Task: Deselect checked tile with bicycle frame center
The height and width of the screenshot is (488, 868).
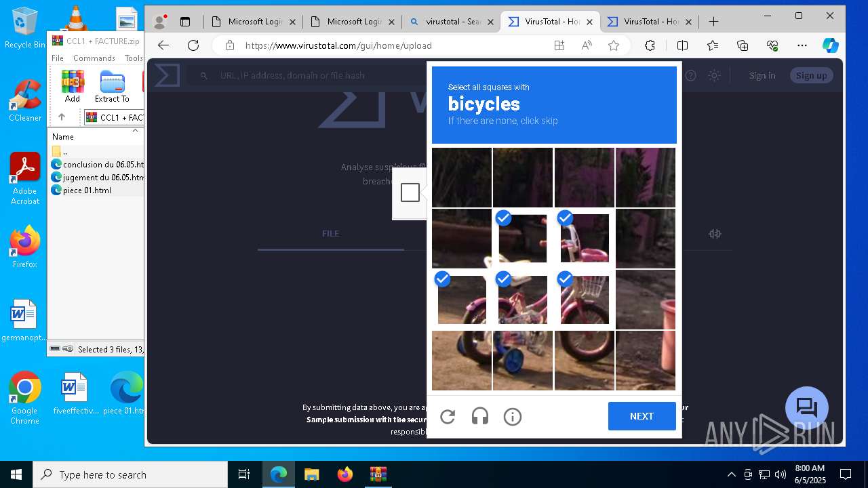Action: point(523,300)
